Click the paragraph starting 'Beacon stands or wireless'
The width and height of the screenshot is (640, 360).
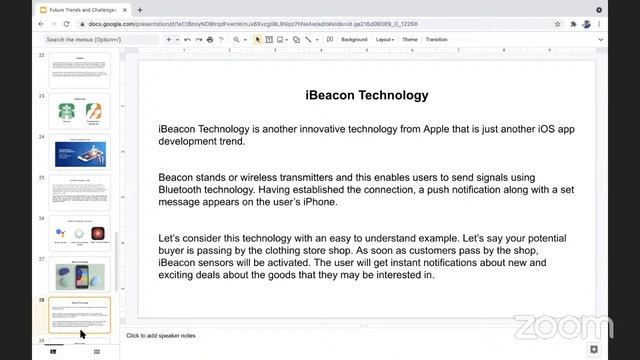point(366,190)
